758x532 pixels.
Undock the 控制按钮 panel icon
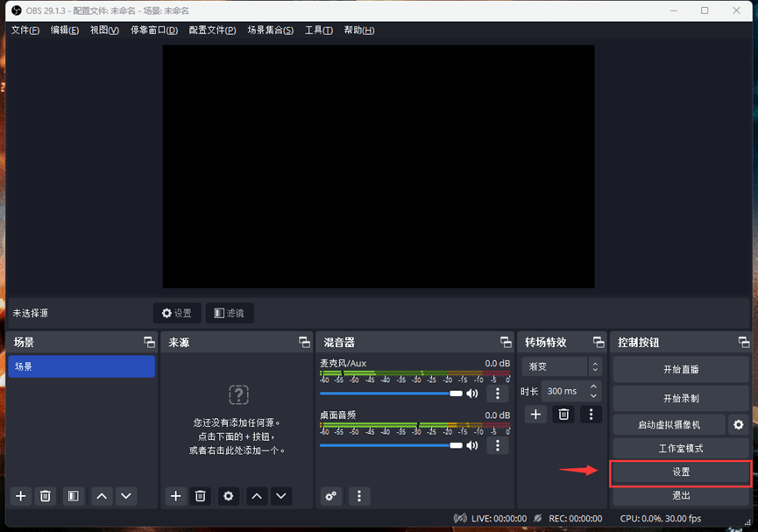click(x=744, y=343)
